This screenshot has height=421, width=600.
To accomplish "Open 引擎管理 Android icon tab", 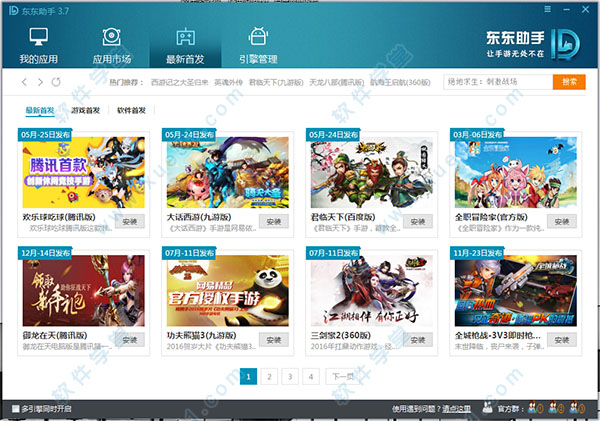I will coord(258,37).
